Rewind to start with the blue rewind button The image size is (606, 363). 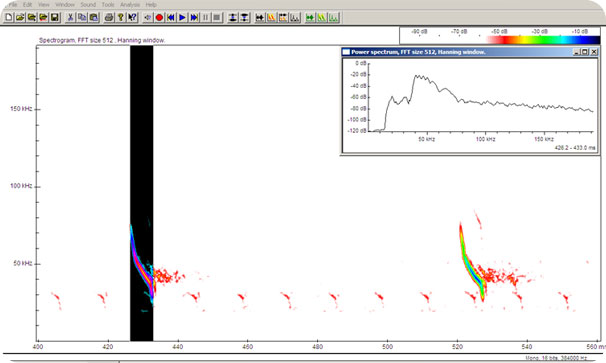[x=171, y=17]
